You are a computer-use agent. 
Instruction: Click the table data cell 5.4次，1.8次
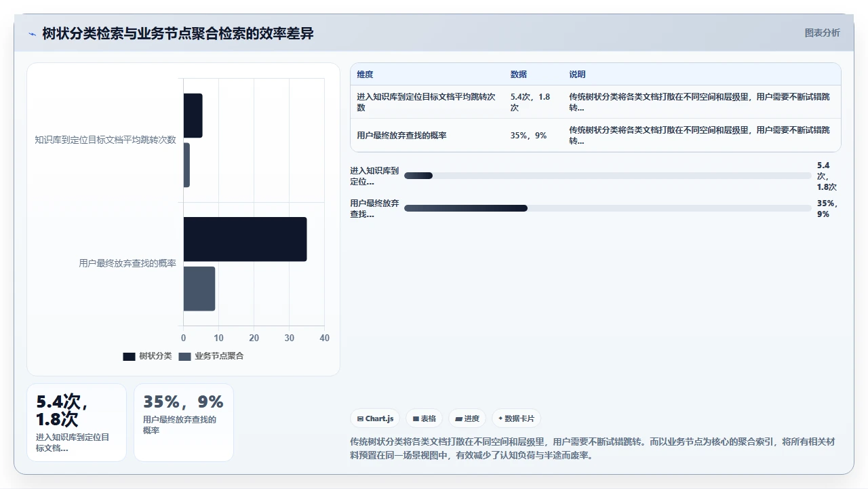[x=534, y=102]
